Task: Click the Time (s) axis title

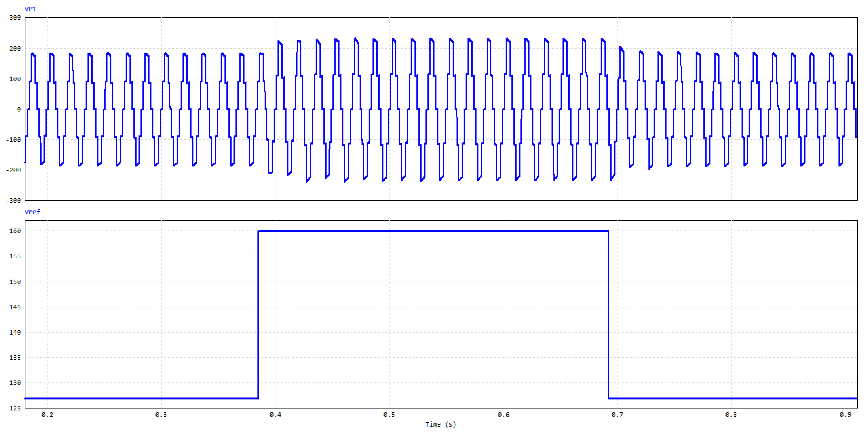Action: (440, 424)
